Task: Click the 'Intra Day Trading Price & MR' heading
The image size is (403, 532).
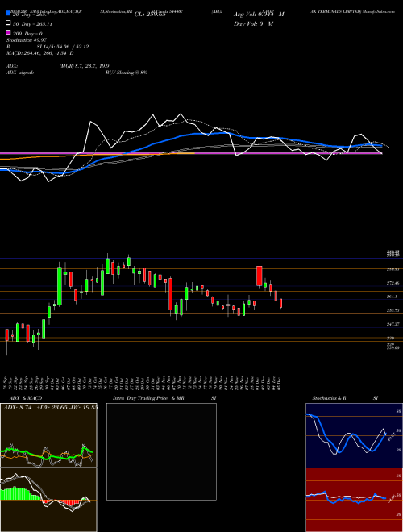Action: pyautogui.click(x=148, y=398)
